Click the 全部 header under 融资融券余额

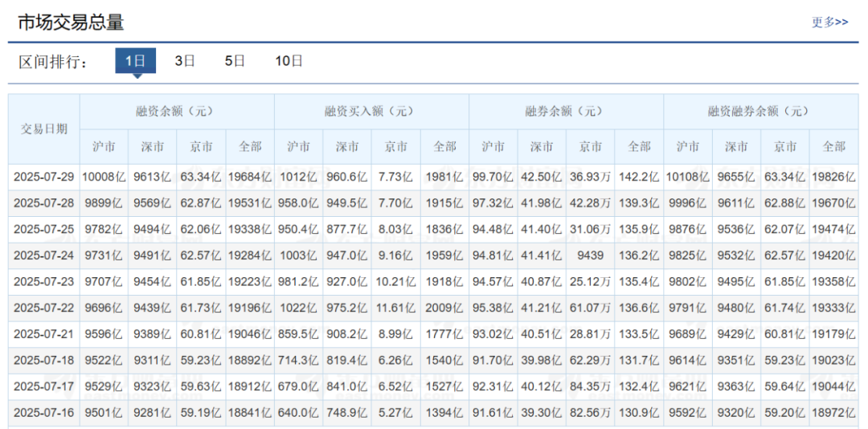(x=833, y=146)
